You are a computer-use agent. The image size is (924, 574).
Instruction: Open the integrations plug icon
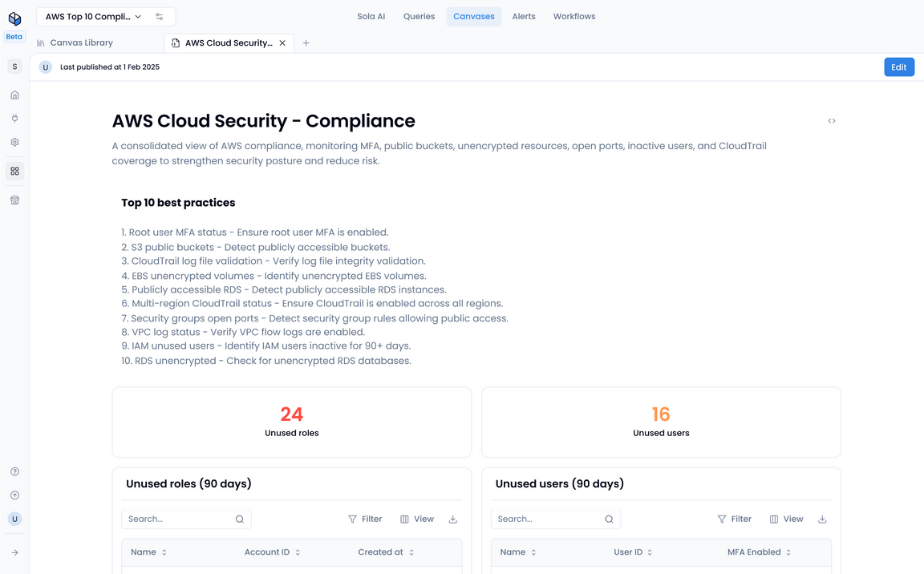[x=14, y=119]
